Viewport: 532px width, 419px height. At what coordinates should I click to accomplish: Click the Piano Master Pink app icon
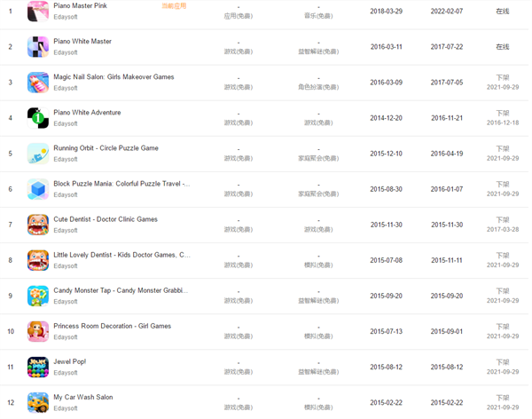(38, 11)
